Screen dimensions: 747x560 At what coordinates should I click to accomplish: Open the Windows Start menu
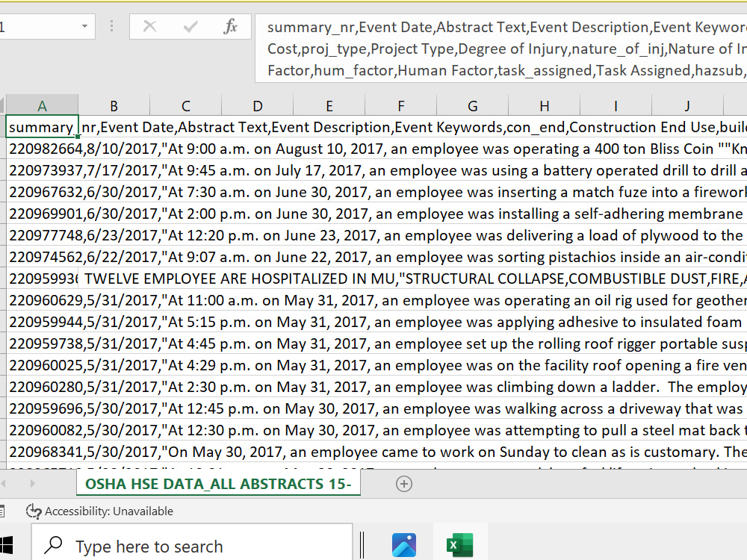coord(7,546)
